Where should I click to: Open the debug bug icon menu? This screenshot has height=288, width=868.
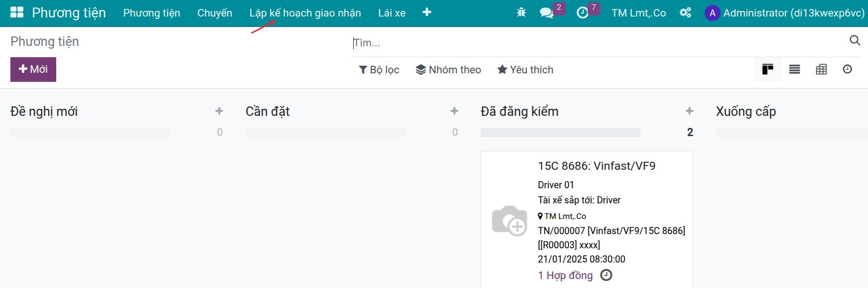(x=521, y=13)
